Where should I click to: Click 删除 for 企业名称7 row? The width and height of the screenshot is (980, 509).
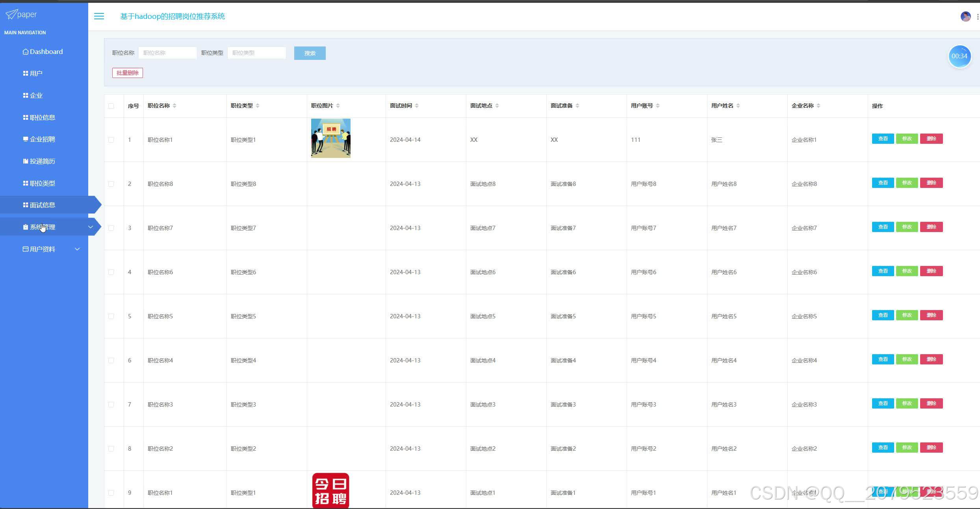point(931,227)
